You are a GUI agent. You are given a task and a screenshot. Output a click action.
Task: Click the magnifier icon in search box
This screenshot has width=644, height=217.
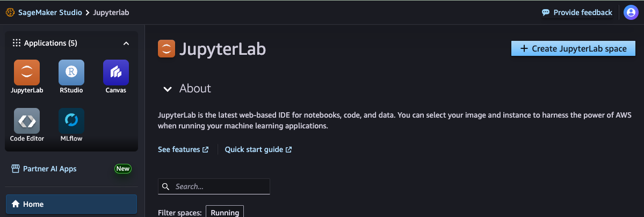pos(166,186)
